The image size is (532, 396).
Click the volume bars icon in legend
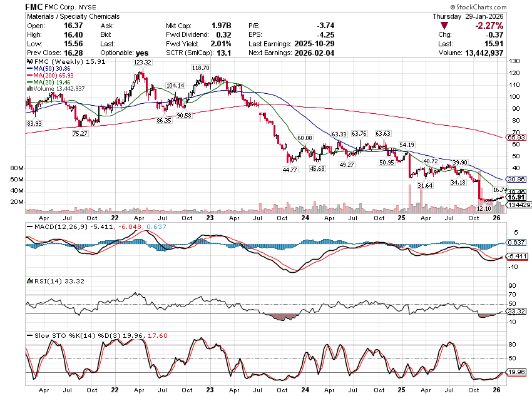point(28,89)
